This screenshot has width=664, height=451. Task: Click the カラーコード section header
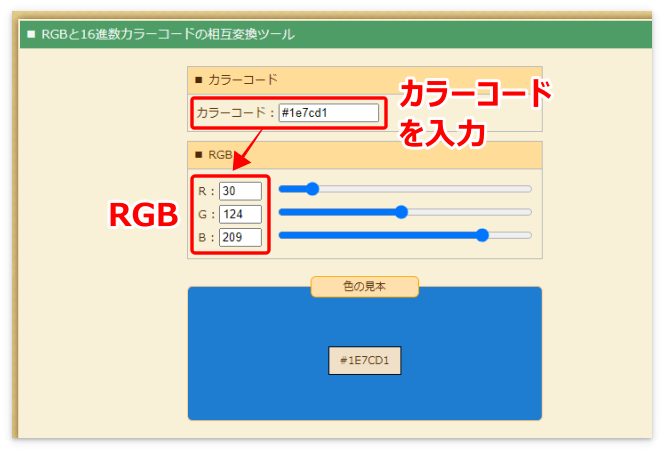[365, 80]
